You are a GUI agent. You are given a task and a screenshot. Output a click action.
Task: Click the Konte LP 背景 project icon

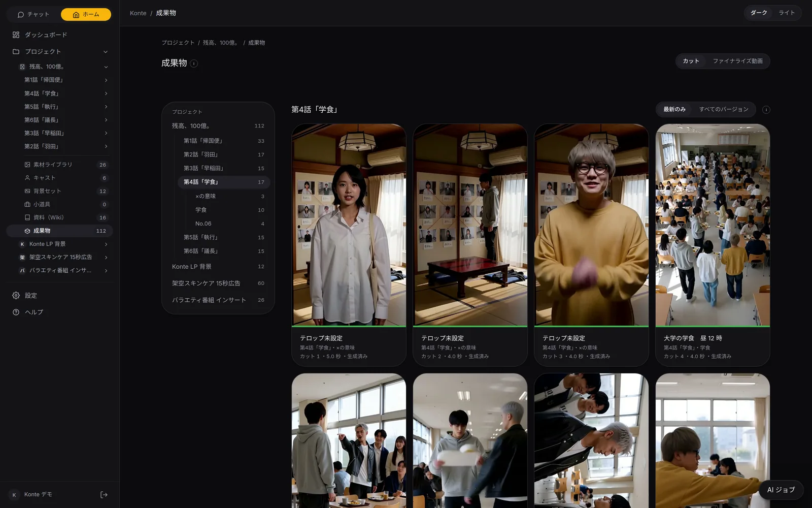[22, 244]
